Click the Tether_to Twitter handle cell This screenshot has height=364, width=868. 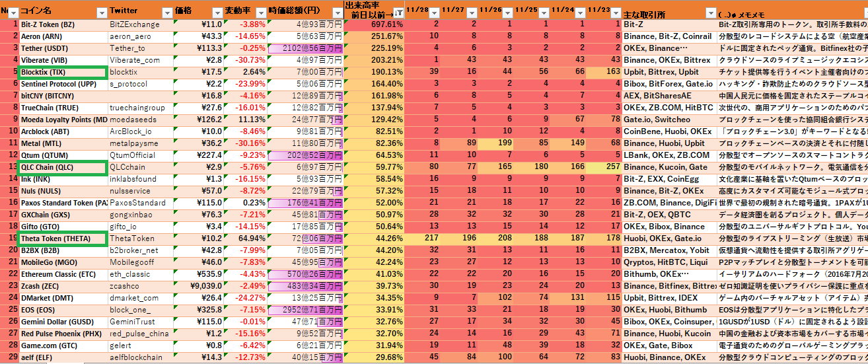point(141,48)
